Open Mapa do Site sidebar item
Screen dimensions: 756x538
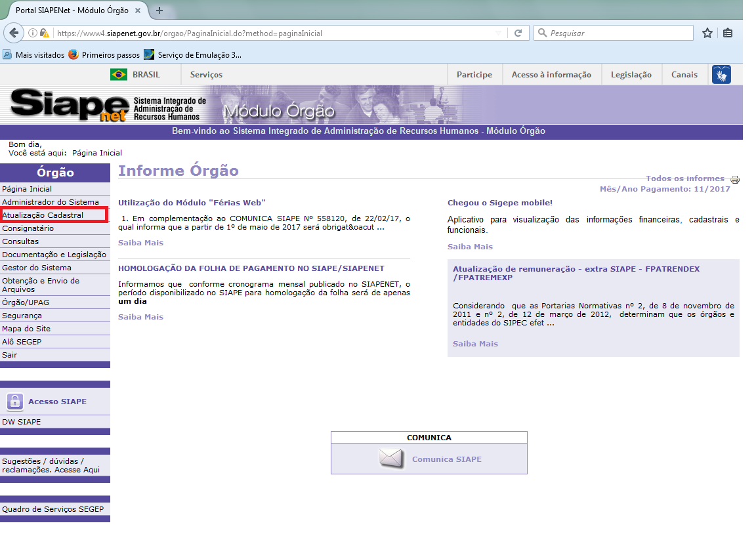click(x=55, y=328)
